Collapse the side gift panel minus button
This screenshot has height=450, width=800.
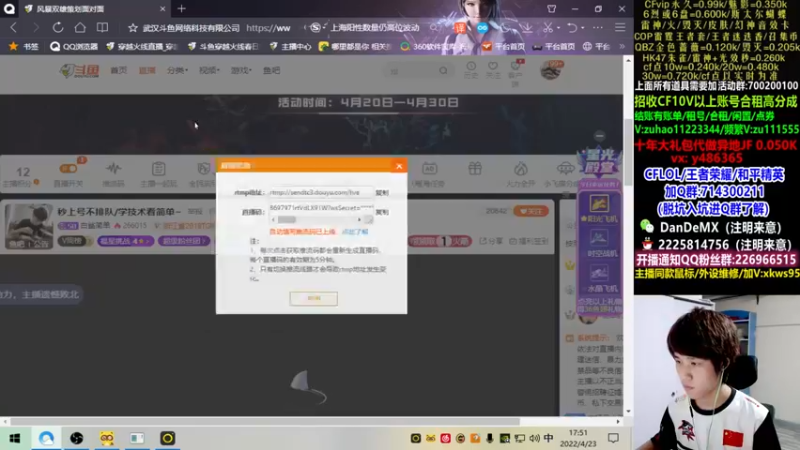click(599, 136)
